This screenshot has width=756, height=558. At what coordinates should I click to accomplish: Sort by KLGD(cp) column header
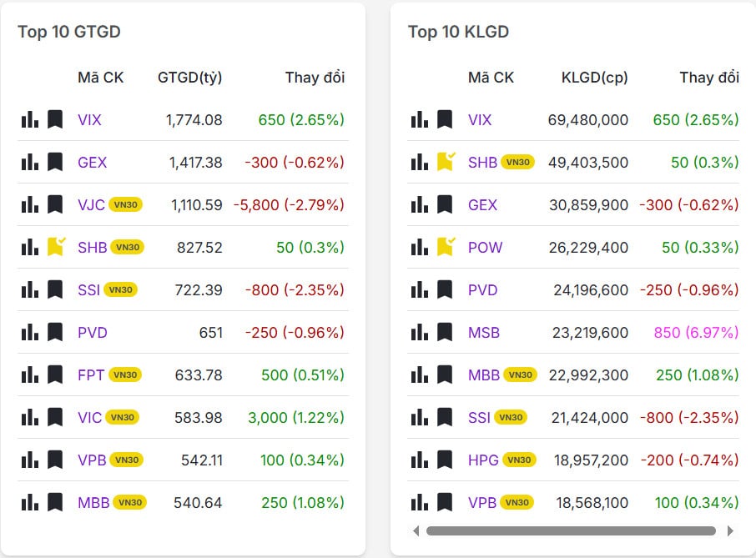point(594,78)
